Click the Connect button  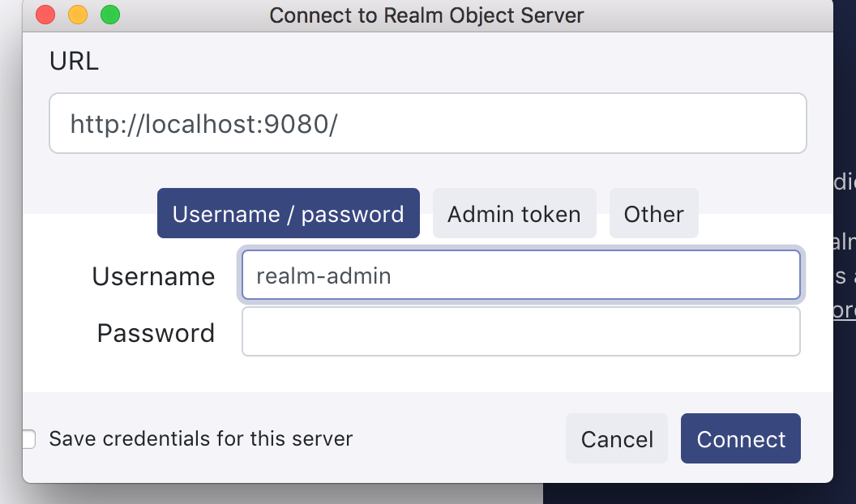[x=740, y=438]
